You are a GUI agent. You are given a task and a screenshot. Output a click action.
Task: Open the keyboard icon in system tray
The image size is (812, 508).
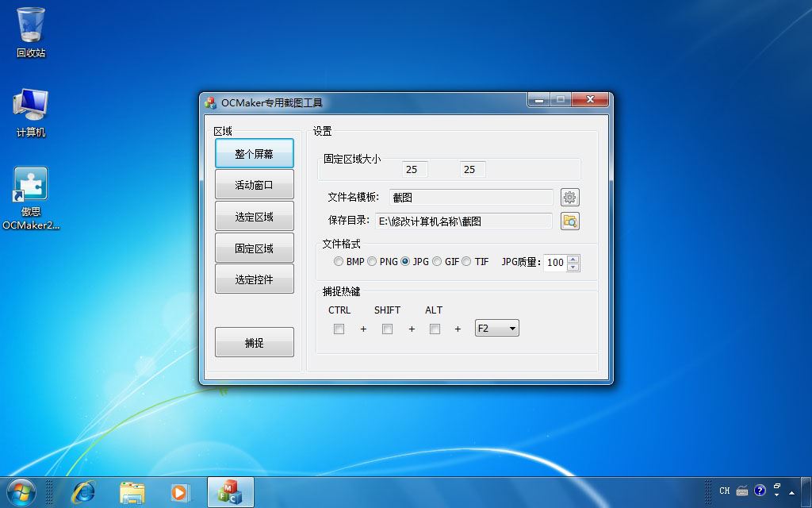tap(742, 491)
